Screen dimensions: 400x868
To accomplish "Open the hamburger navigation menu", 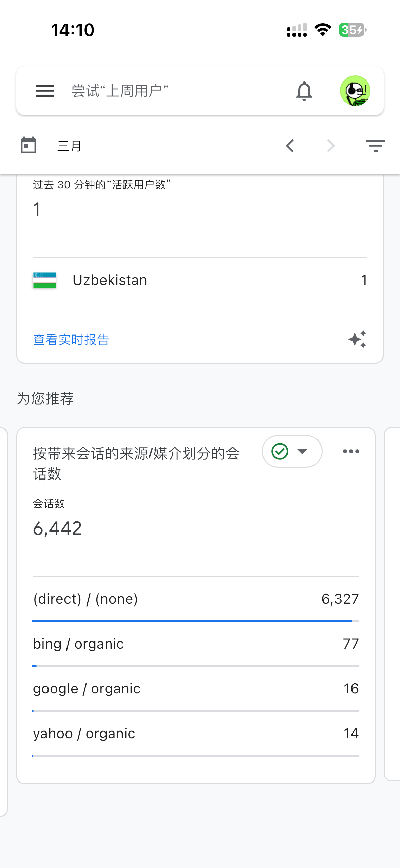I will pos(45,91).
